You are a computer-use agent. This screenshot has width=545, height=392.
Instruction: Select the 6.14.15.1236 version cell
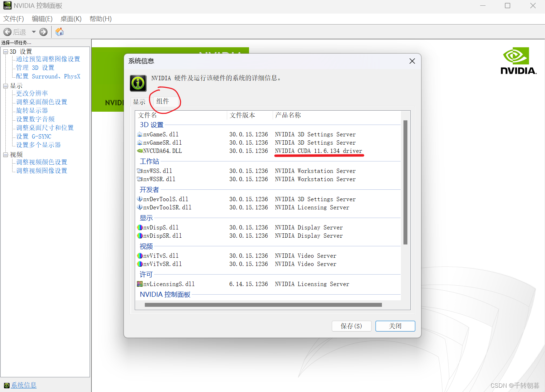(249, 284)
